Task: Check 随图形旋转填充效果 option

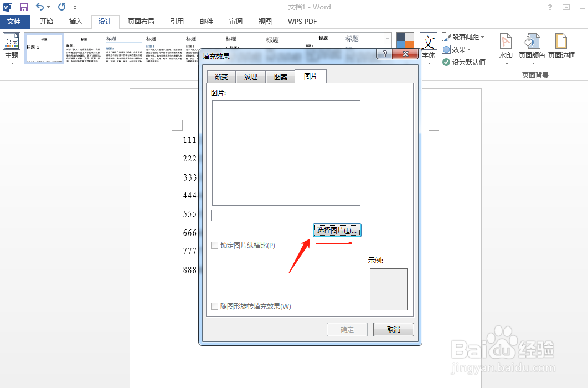Action: click(214, 306)
